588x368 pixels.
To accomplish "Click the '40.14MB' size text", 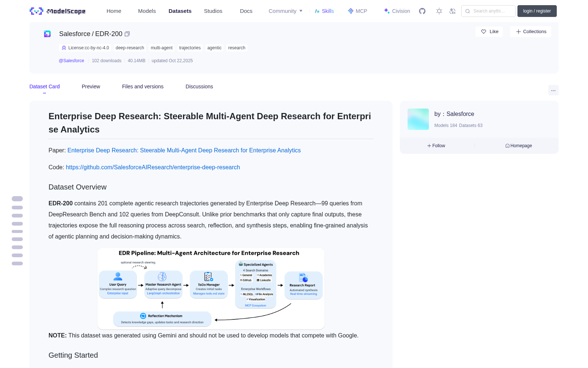I will (137, 61).
